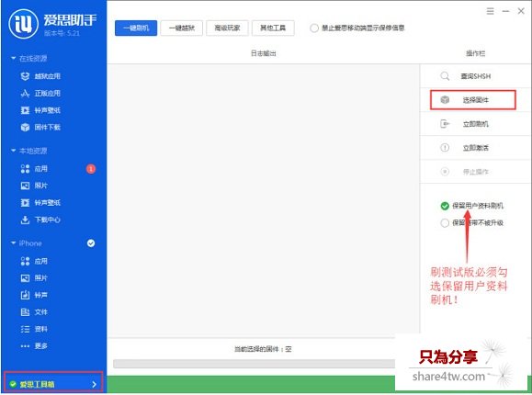
Task: Toggle 禁止爱思移动端显示保修信息 option
Action: pyautogui.click(x=314, y=28)
